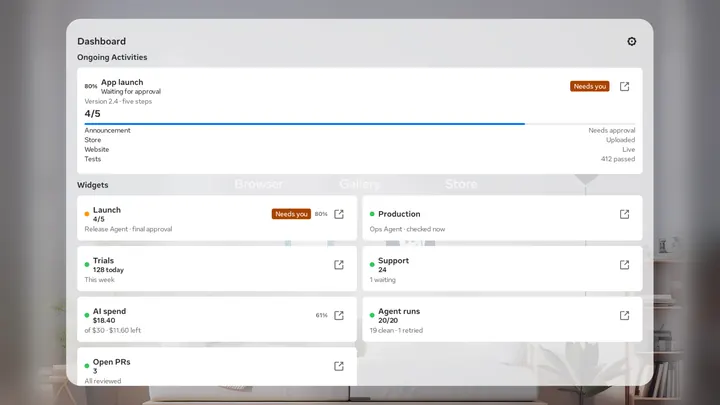Select the Announcement step row
720x405 pixels.
point(360,130)
